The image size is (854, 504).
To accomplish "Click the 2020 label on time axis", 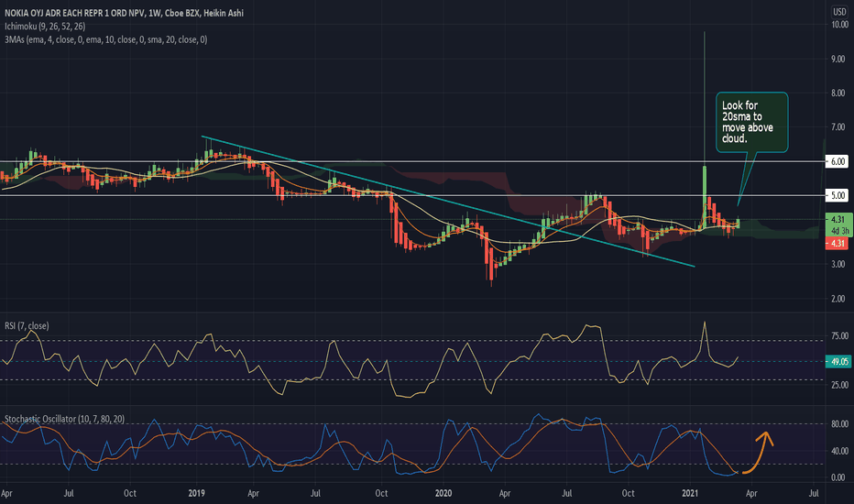I will tap(443, 493).
